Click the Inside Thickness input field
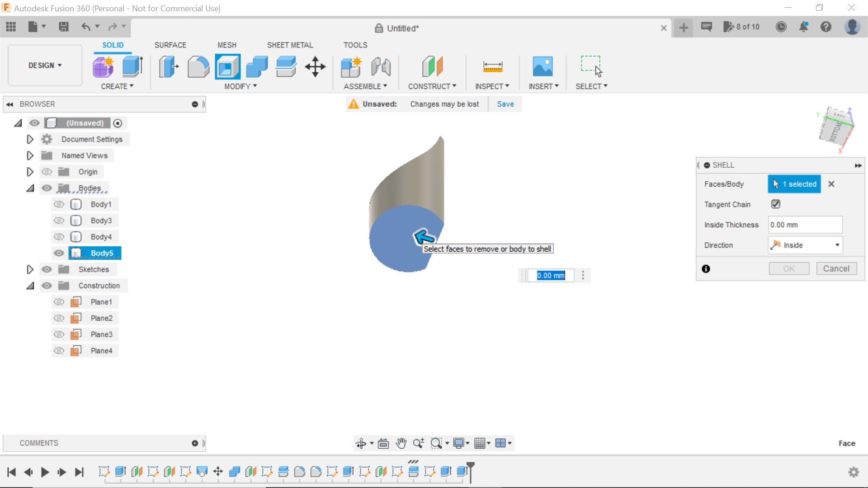This screenshot has width=868, height=488. [805, 225]
